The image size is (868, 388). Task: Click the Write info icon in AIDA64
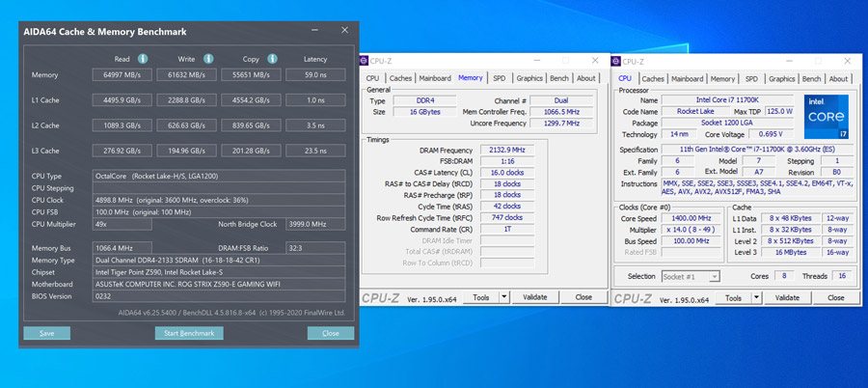208,59
